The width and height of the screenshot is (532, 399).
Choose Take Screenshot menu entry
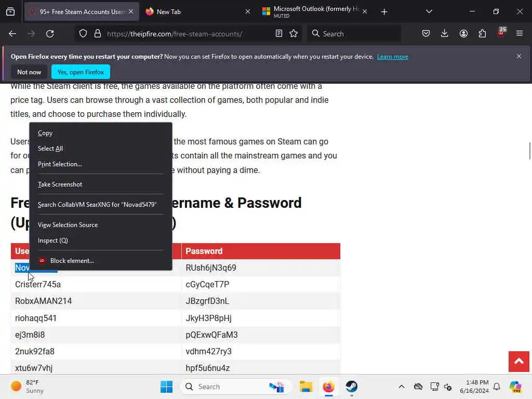point(100,184)
